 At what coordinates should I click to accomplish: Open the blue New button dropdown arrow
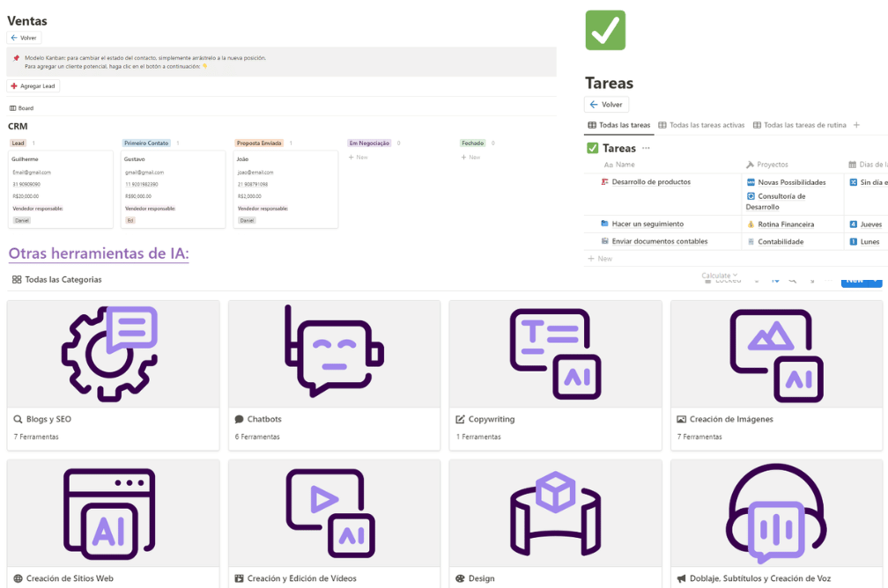point(877,281)
